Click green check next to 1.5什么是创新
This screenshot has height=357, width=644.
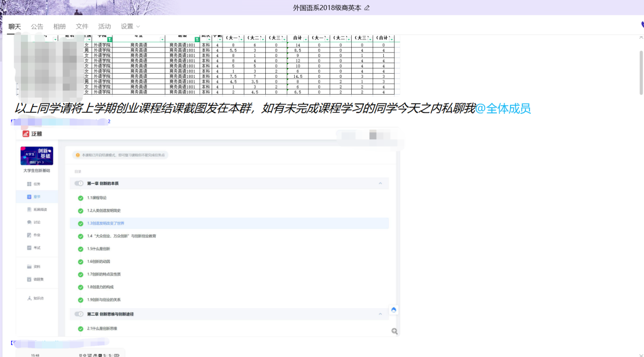(80, 249)
